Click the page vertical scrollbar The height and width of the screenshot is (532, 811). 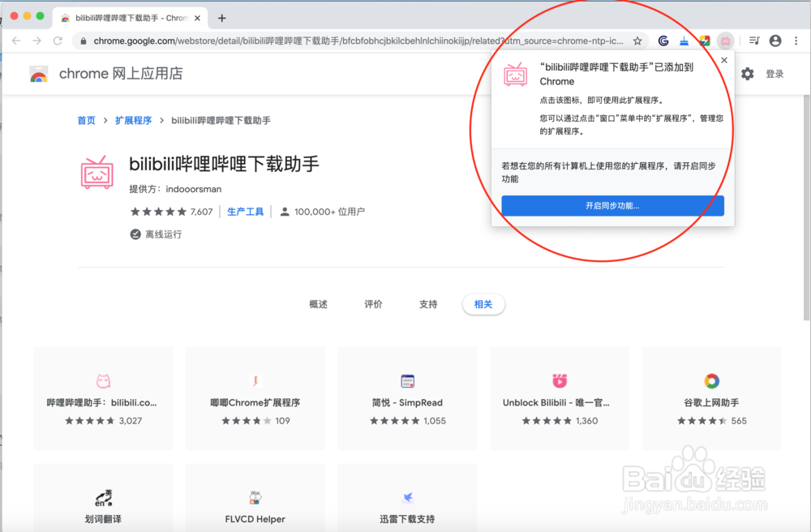click(807, 207)
